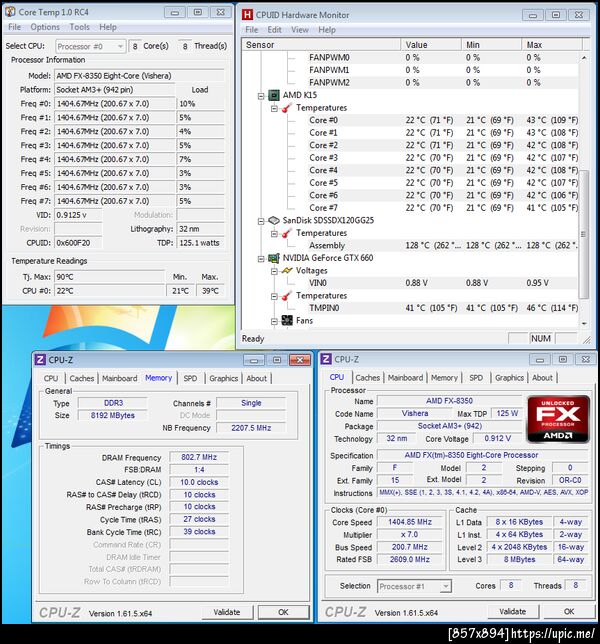The width and height of the screenshot is (600, 644).
Task: Open the Hardware Monitor Edit menu
Action: click(x=274, y=30)
